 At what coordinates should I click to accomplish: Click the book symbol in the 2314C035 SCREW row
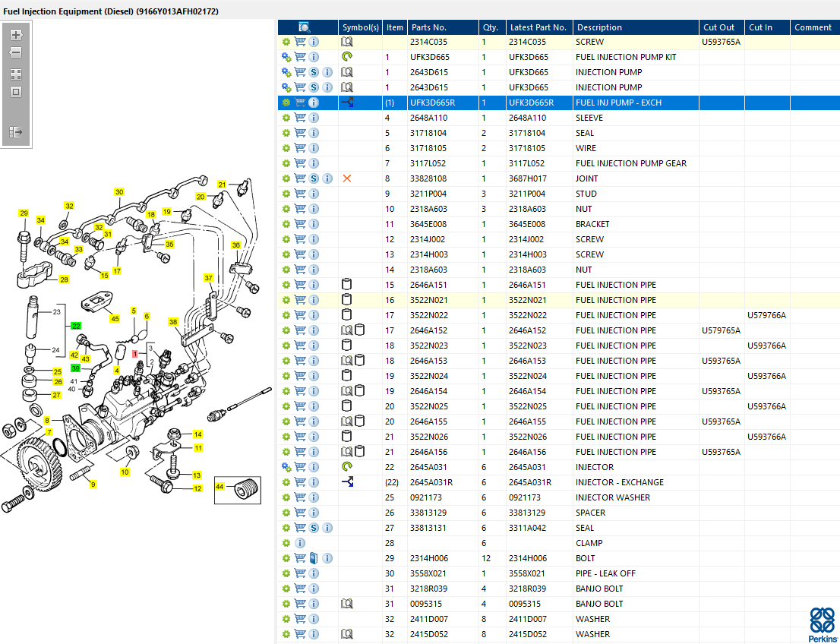pyautogui.click(x=347, y=42)
